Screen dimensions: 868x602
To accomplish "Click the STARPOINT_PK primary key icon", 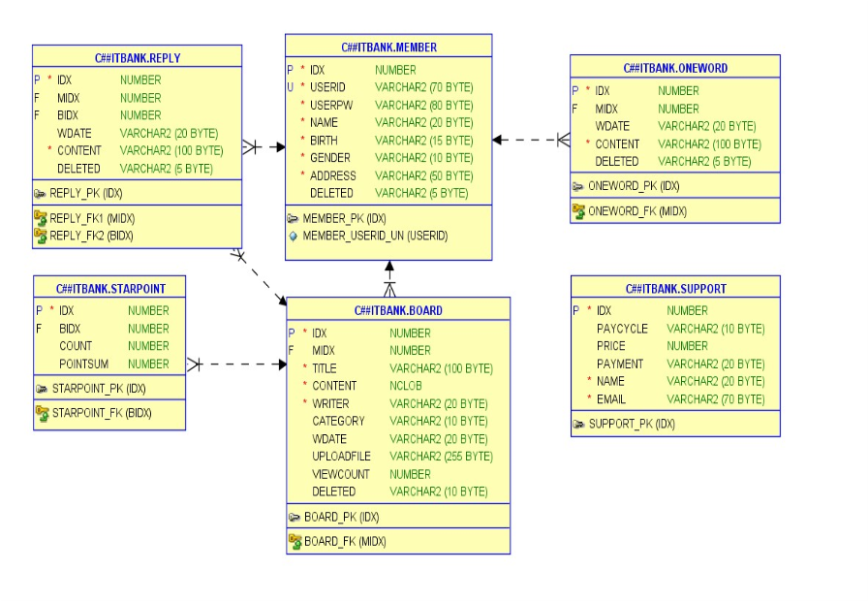I will [x=42, y=389].
